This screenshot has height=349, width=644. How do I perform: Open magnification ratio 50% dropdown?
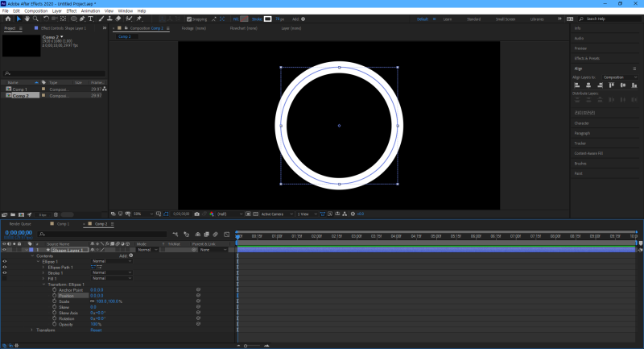coord(143,214)
